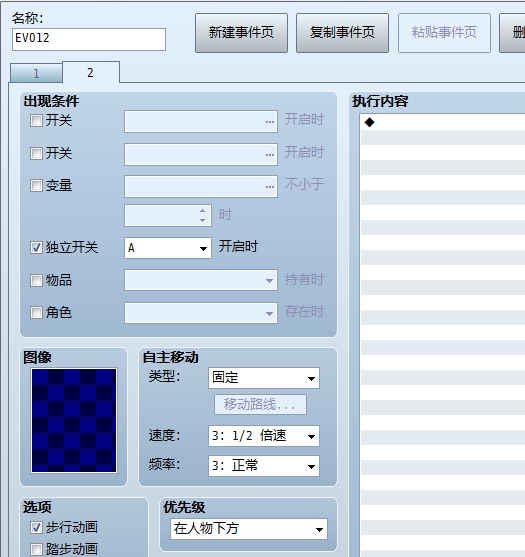Tick the 变量 condition checkbox
525x557 pixels.
(x=36, y=185)
